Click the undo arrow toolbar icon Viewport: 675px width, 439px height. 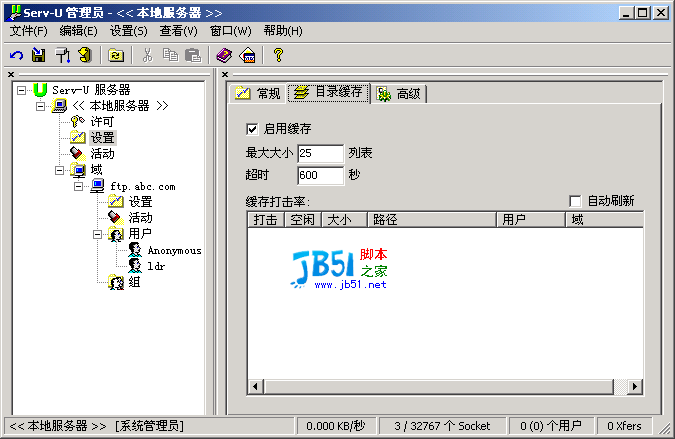(16, 56)
